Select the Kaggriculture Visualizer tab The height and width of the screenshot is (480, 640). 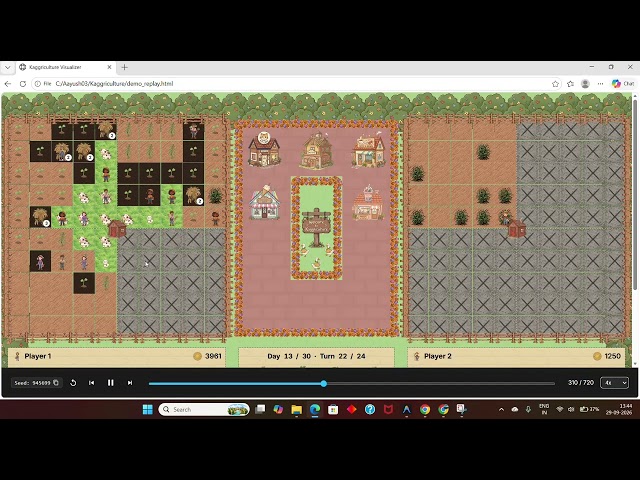click(65, 67)
